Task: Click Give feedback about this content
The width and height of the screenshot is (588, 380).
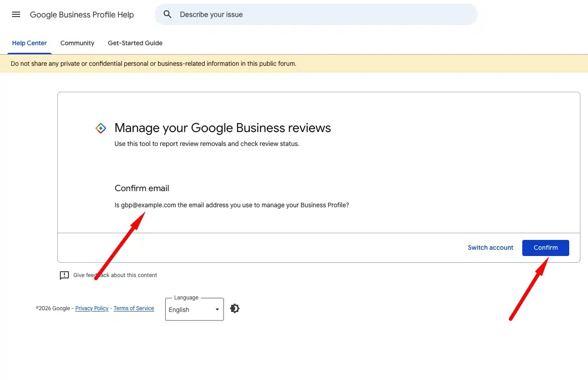Action: click(115, 275)
